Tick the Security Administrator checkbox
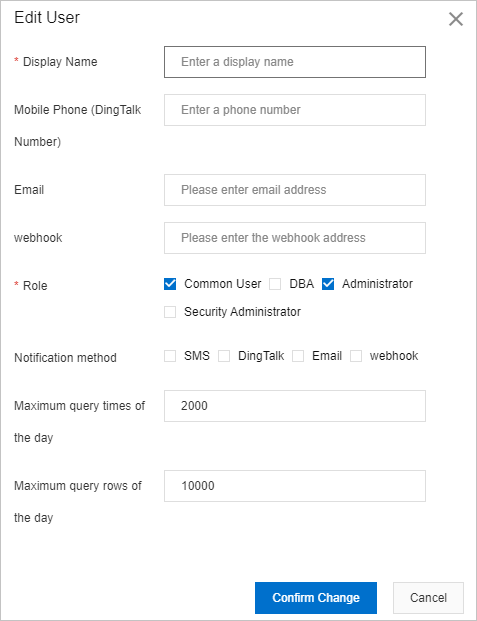 pyautogui.click(x=170, y=312)
